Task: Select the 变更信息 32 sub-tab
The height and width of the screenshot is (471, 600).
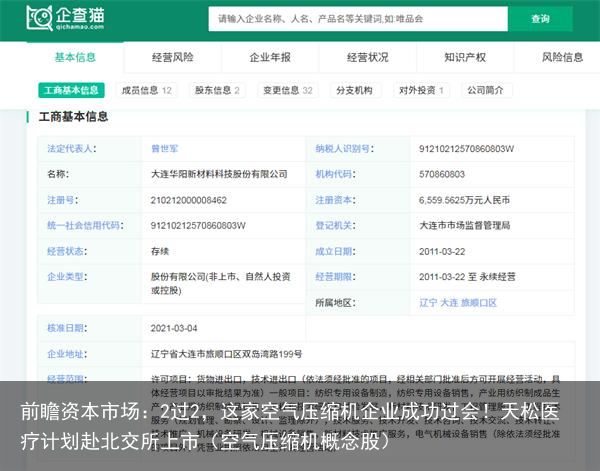Action: click(288, 90)
